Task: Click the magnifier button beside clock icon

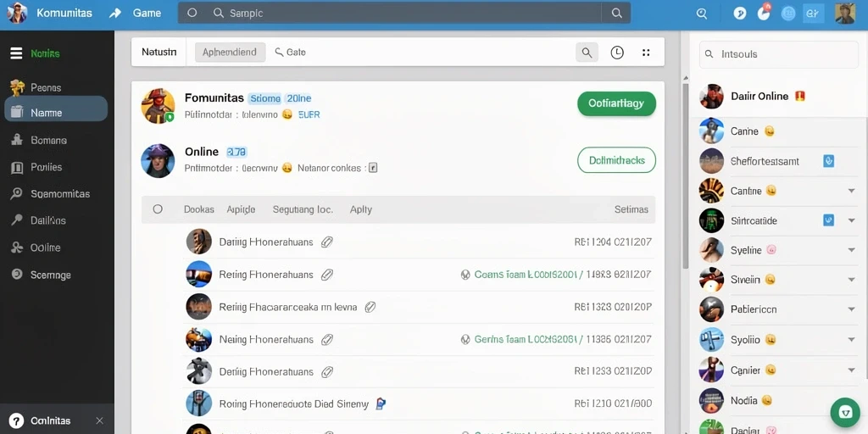Action: (x=587, y=53)
